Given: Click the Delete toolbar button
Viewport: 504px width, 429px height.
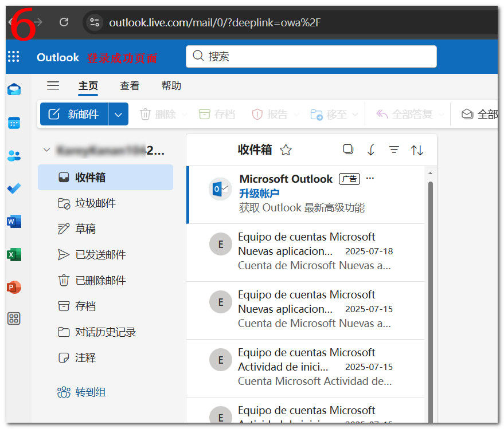Looking at the screenshot, I should coord(158,115).
